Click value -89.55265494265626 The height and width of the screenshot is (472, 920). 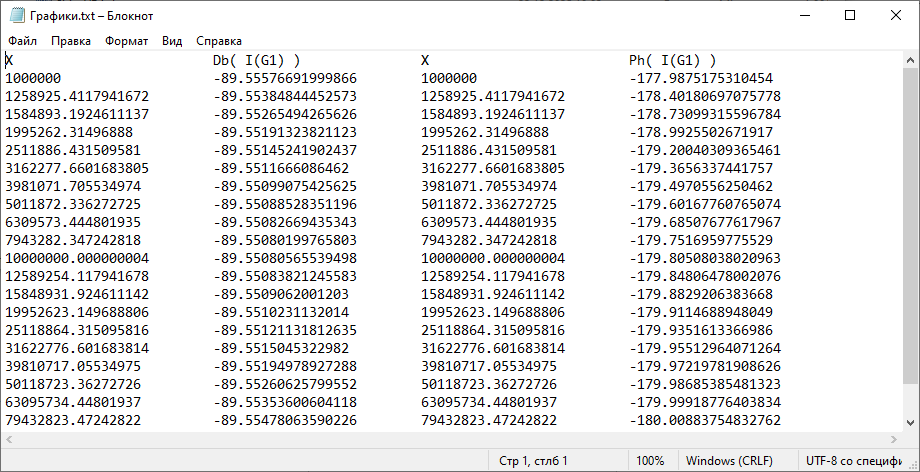click(x=285, y=114)
